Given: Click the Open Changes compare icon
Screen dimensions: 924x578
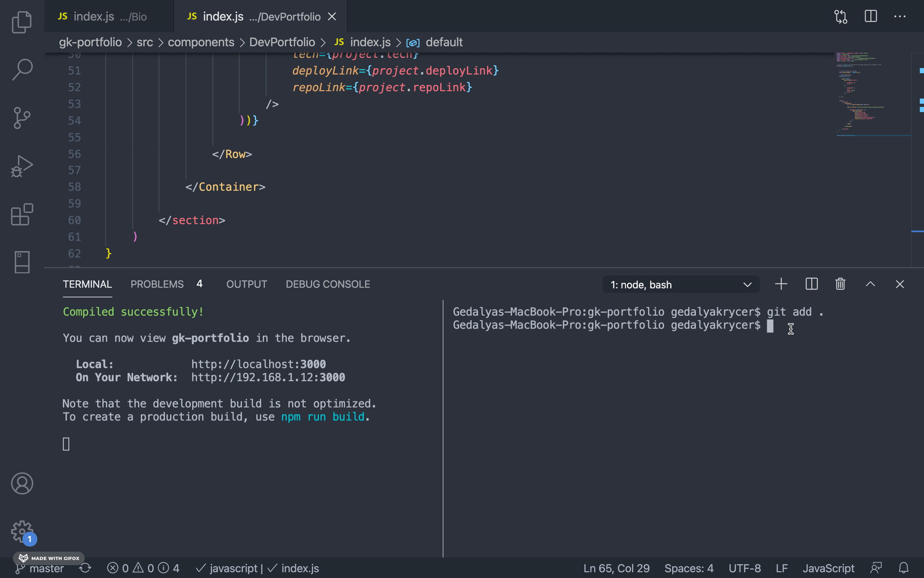Looking at the screenshot, I should pyautogui.click(x=841, y=16).
